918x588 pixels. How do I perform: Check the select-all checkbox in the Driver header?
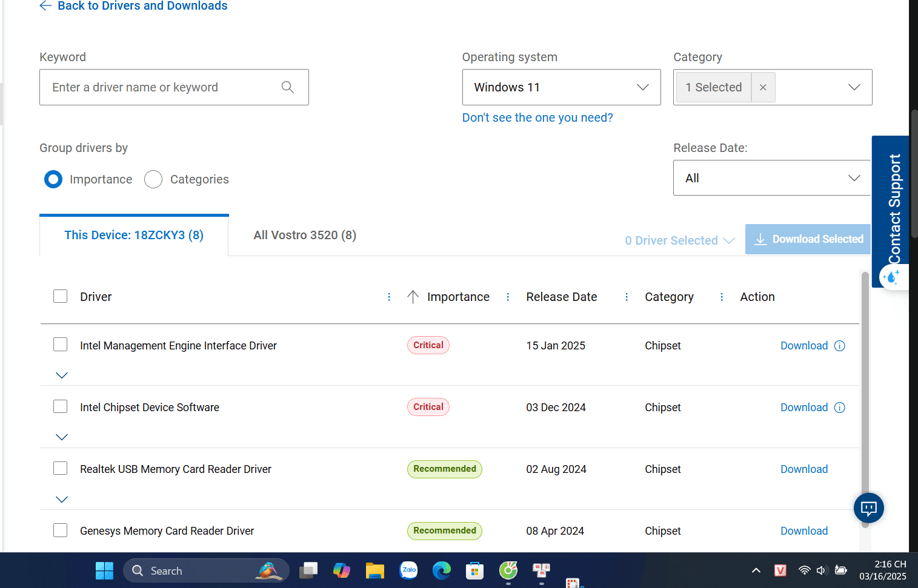(60, 296)
